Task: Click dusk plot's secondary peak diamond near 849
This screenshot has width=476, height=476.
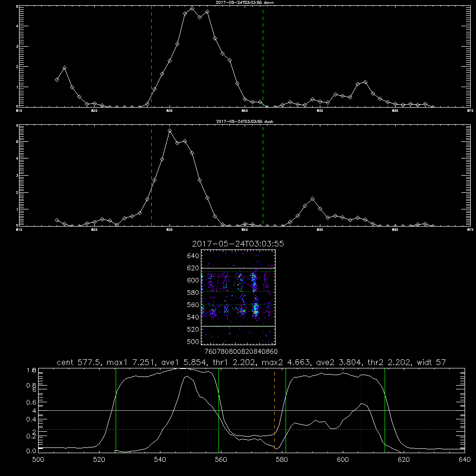Action: coord(313,199)
